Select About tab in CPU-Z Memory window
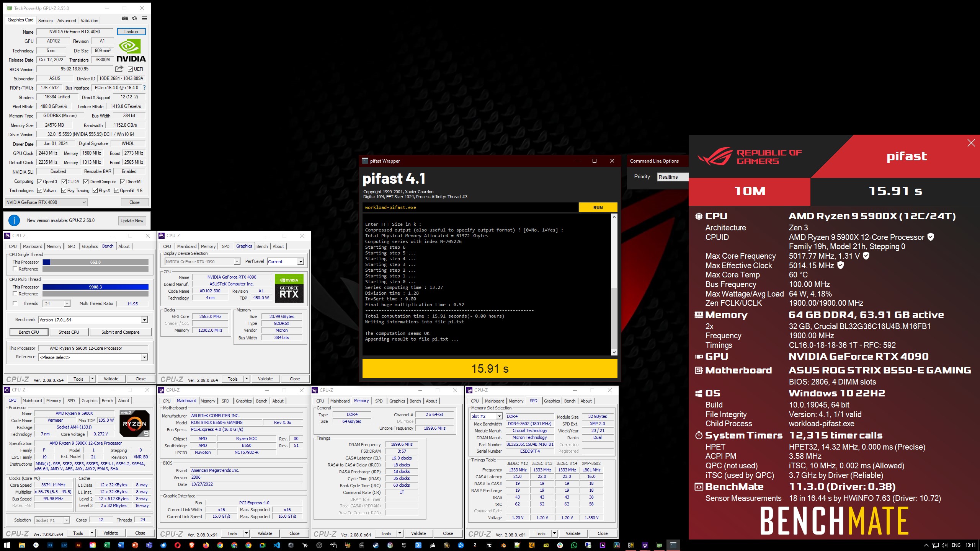 [x=431, y=401]
